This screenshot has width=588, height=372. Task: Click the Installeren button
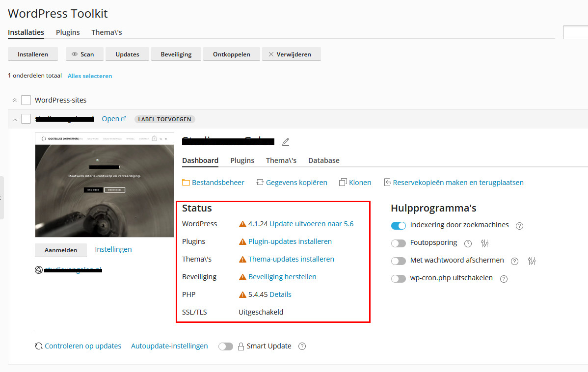click(33, 54)
